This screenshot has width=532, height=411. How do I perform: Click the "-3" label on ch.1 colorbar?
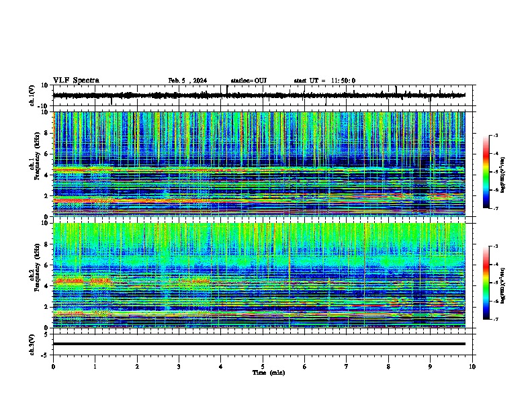[495, 135]
